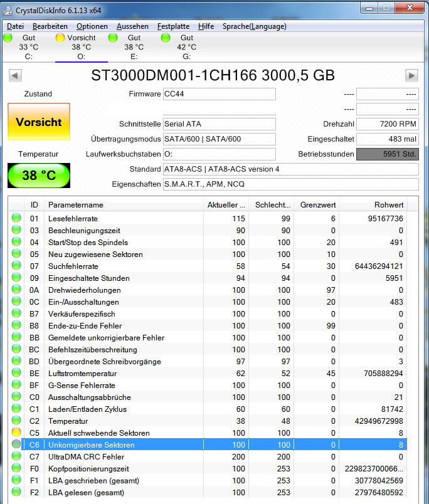429x504 pixels.
Task: Click green status orb for drive C:
Action: [x=8, y=38]
